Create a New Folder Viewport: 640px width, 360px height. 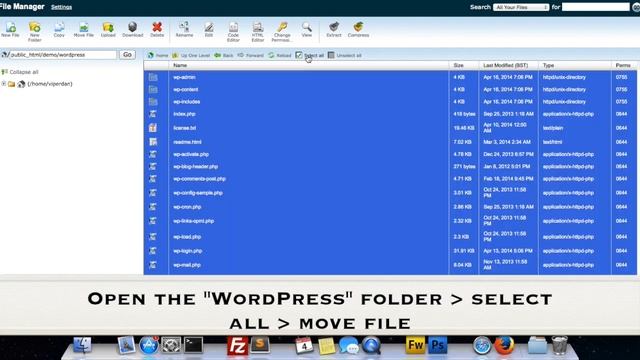tap(35, 31)
